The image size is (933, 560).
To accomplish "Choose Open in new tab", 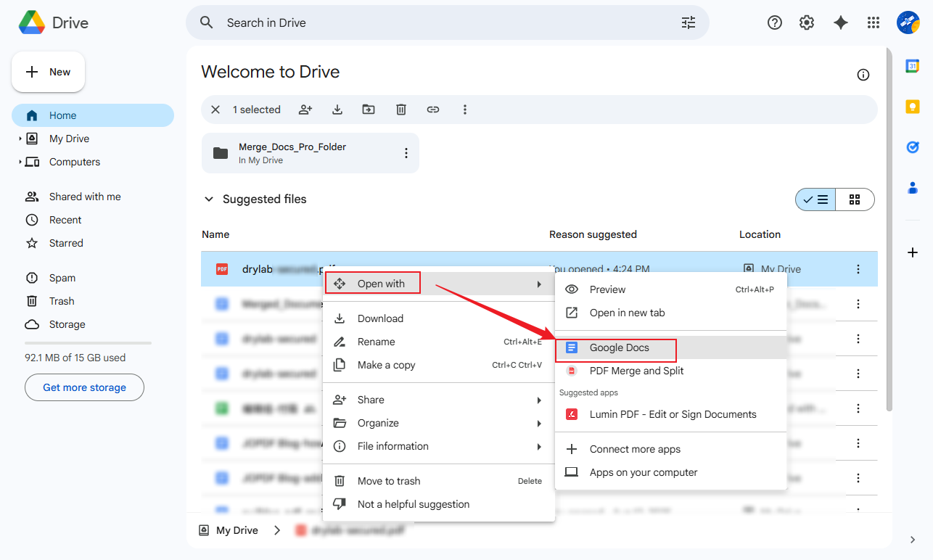I will (x=671, y=313).
